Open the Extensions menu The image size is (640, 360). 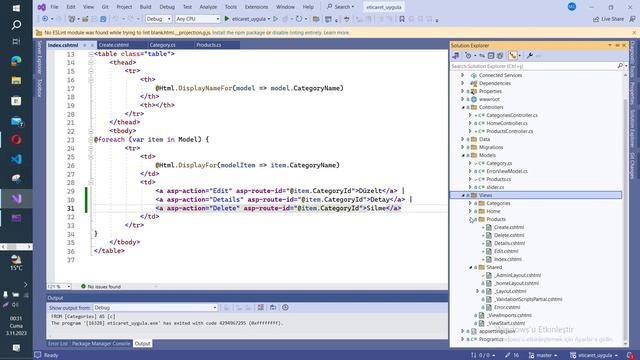256,7
